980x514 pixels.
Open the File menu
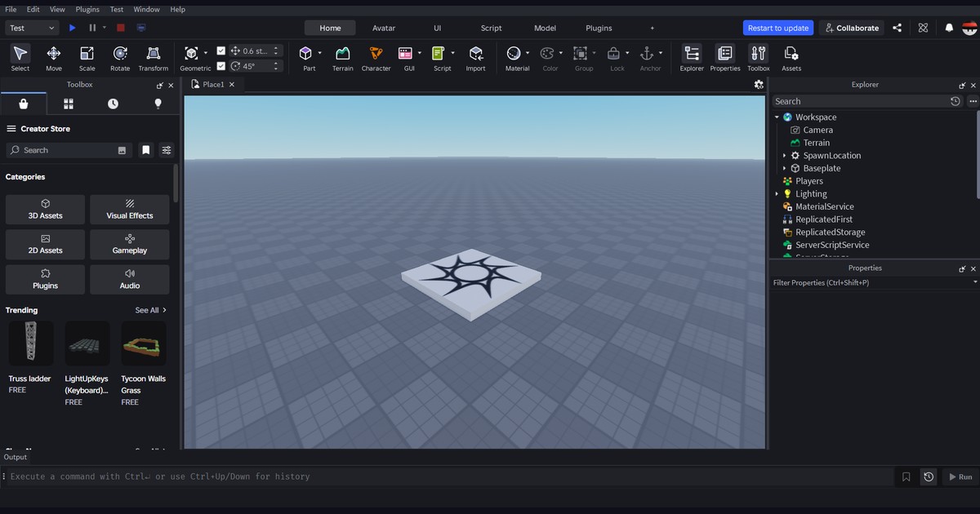11,9
